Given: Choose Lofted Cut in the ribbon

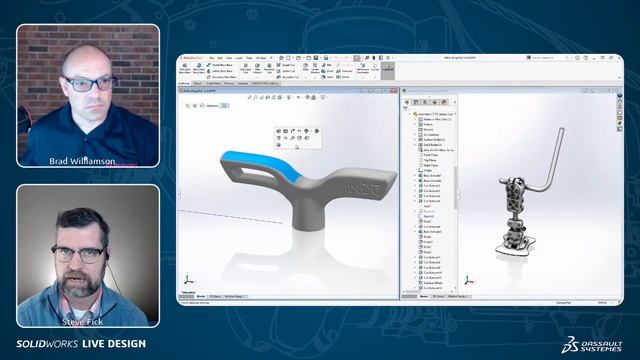Looking at the screenshot, I should click(285, 71).
